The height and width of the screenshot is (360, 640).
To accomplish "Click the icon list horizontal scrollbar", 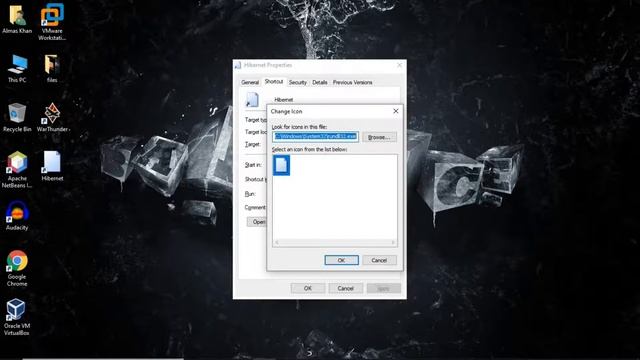I will click(x=335, y=242).
